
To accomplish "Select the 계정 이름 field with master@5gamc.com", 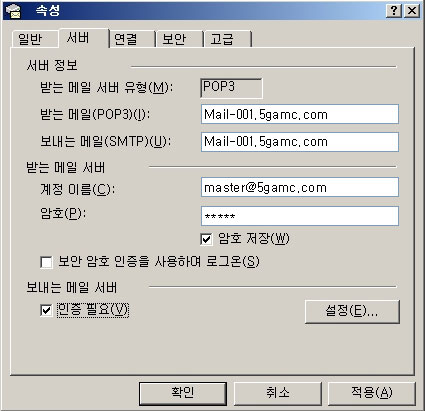I will 300,187.
